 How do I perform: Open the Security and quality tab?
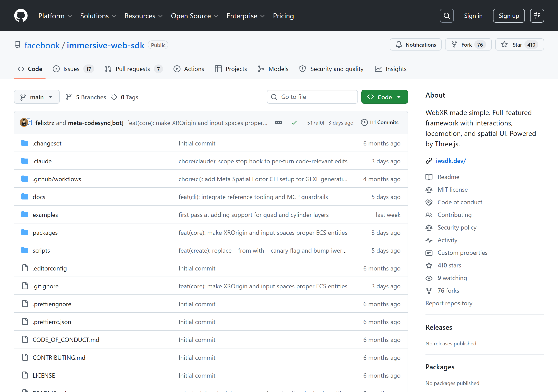click(331, 69)
